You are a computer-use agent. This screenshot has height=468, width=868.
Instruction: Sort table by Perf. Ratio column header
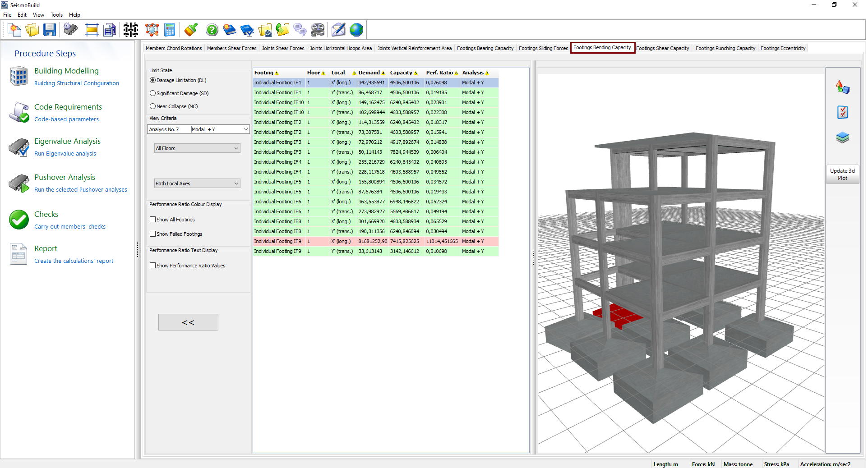point(439,73)
